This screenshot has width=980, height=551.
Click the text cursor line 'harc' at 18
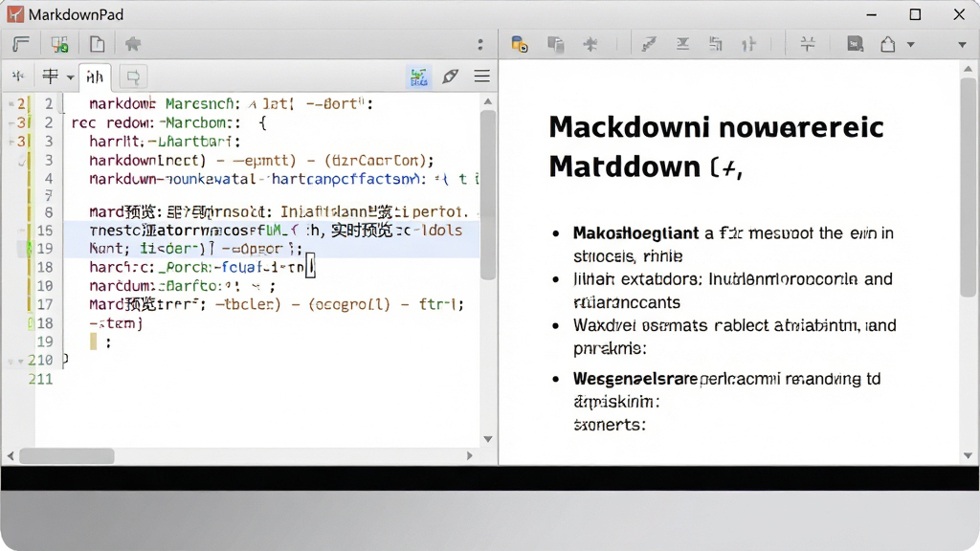pyautogui.click(x=201, y=268)
